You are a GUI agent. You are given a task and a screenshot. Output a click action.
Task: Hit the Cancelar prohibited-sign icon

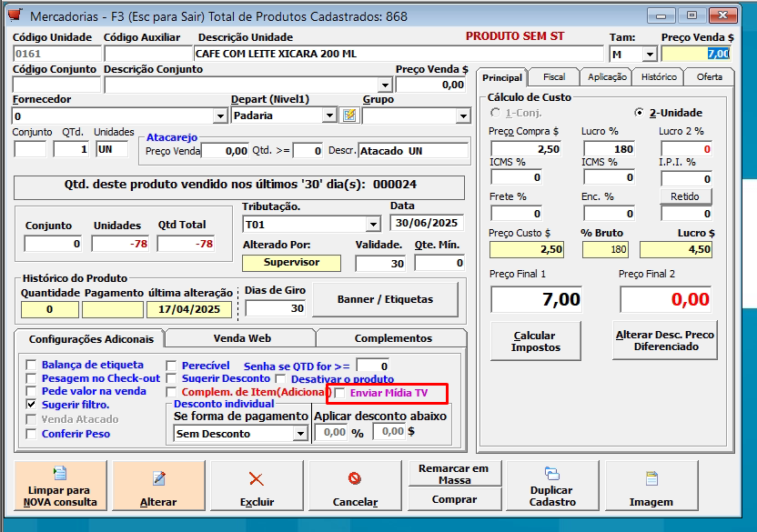point(355,479)
